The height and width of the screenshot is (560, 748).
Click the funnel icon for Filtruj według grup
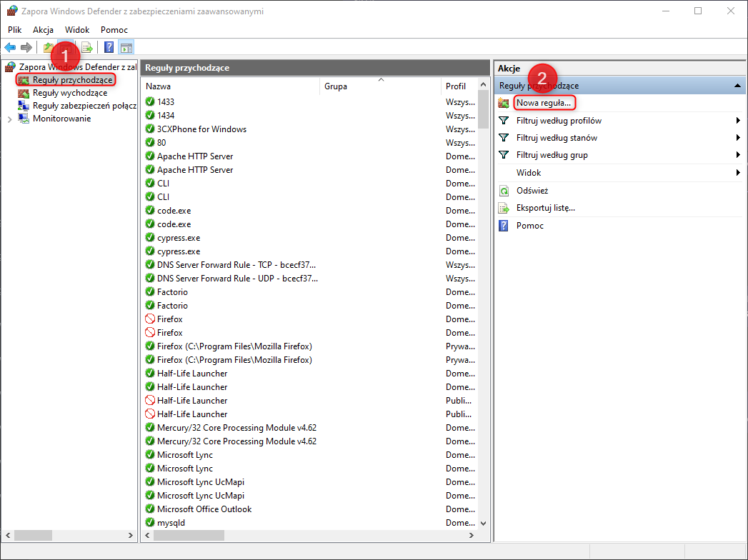(504, 155)
